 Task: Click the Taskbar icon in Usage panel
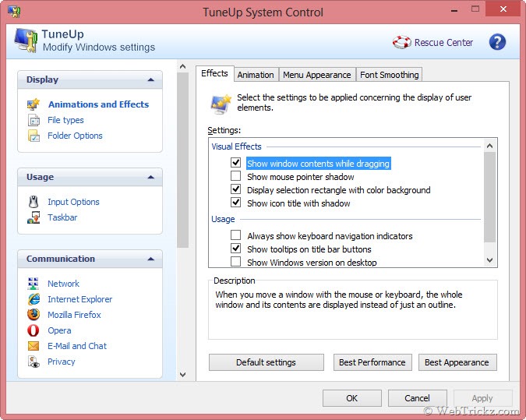[34, 217]
